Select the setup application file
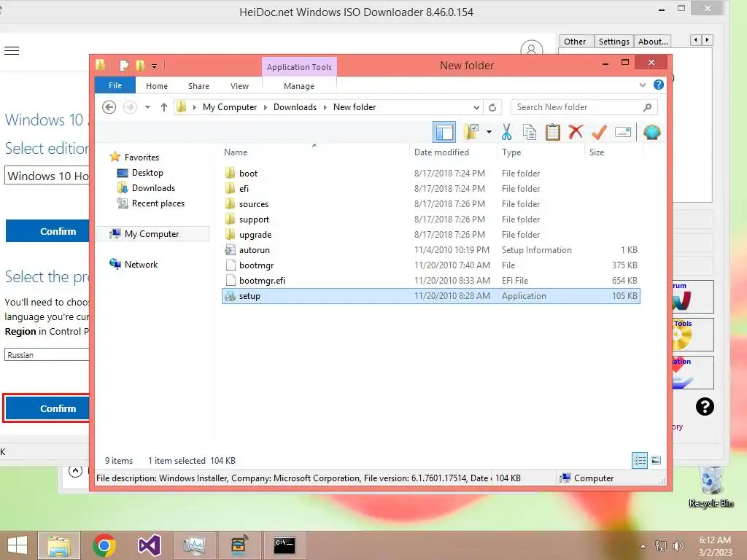Viewport: 747px width, 560px height. 430,296
